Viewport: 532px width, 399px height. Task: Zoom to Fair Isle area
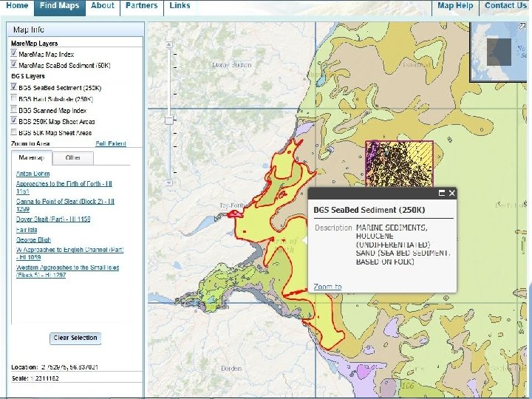click(27, 230)
